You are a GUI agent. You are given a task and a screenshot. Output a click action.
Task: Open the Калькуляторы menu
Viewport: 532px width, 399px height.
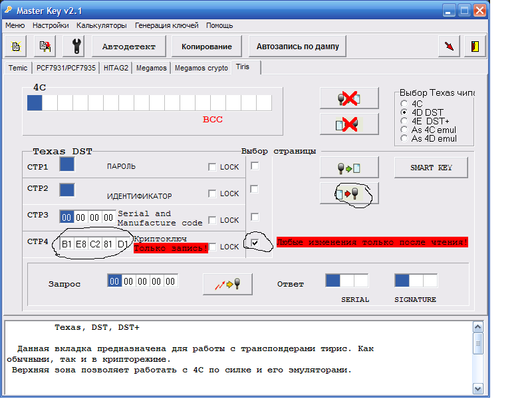102,25
